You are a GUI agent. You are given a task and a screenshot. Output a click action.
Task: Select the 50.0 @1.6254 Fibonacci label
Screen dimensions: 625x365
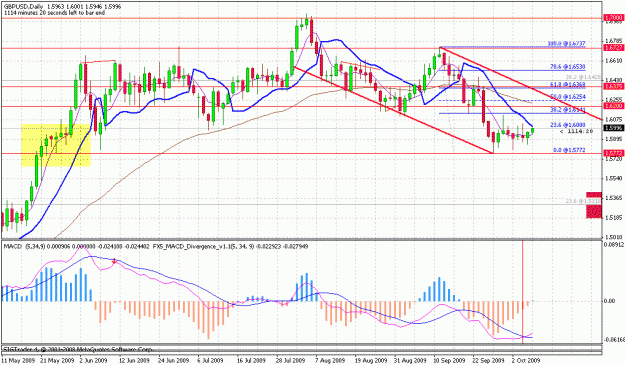[568, 96]
